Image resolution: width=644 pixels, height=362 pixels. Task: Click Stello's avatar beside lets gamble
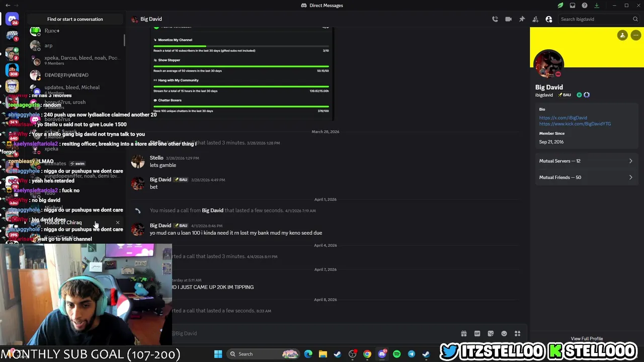click(x=138, y=161)
